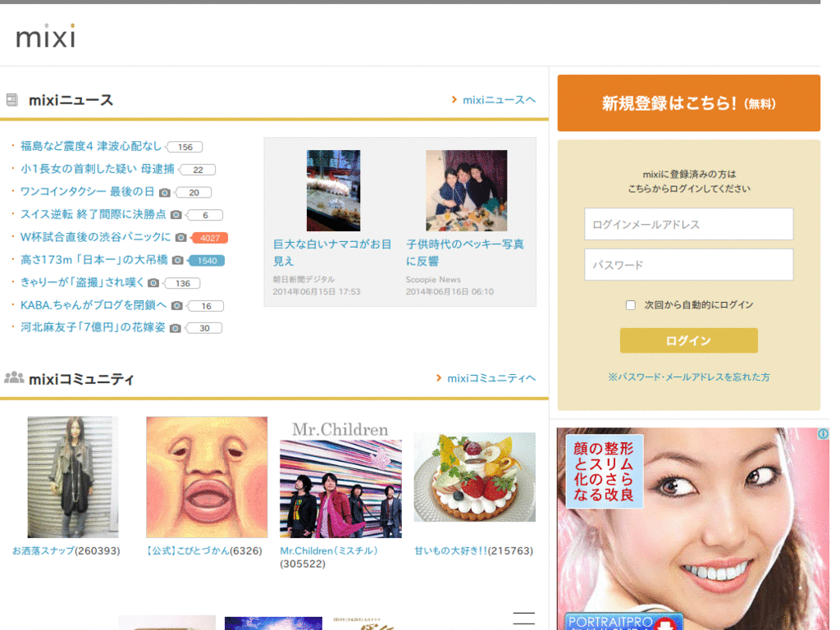840x630 pixels.
Task: Open the Mr.Children community link
Action: point(327,551)
